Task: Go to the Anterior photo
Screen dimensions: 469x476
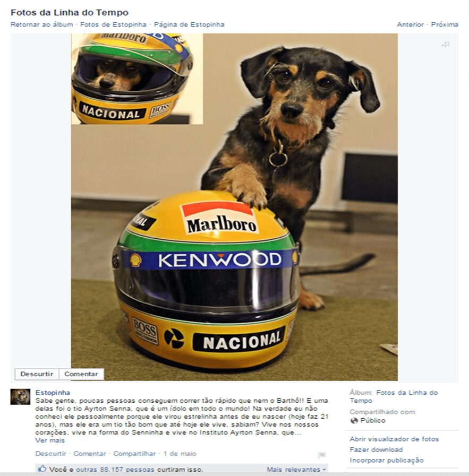Action: click(410, 24)
